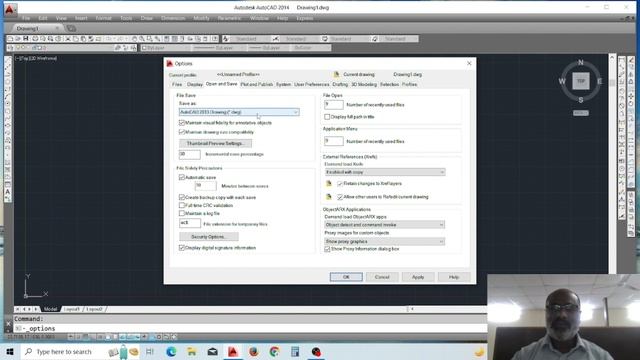Viewport: 640px width, 360px height.
Task: Open the Dimension menu in the menu bar
Action: pyautogui.click(x=173, y=18)
